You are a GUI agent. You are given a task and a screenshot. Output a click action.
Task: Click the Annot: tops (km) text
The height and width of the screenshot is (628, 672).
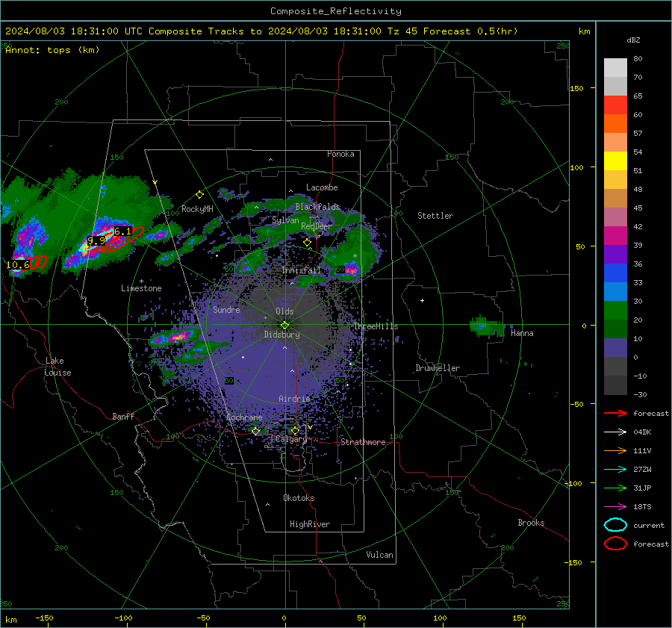click(52, 50)
